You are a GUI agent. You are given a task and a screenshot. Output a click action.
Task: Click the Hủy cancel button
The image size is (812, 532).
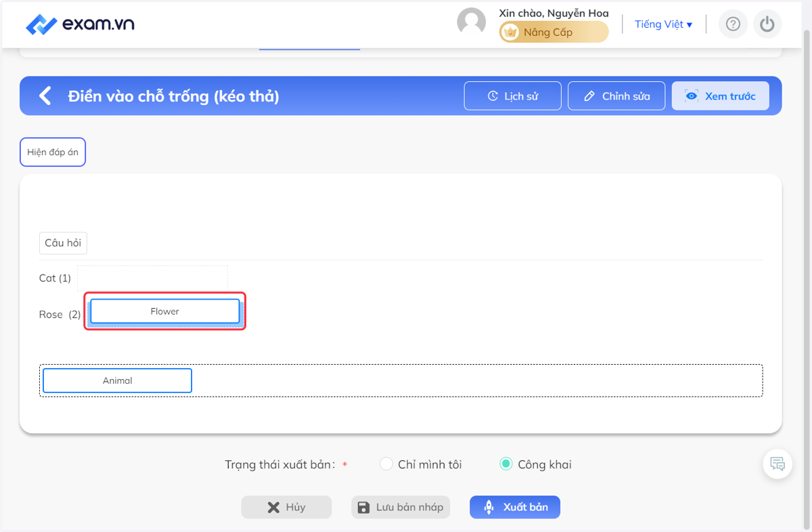[286, 507]
